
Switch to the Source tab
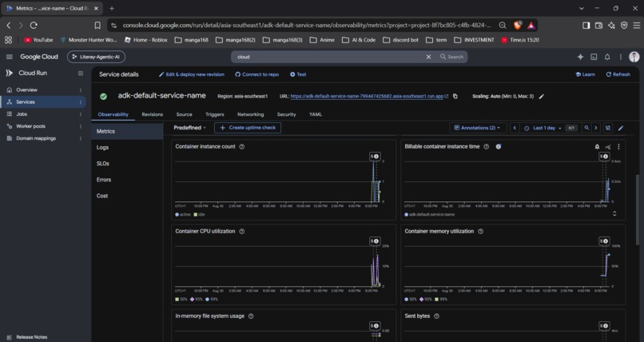pos(184,114)
